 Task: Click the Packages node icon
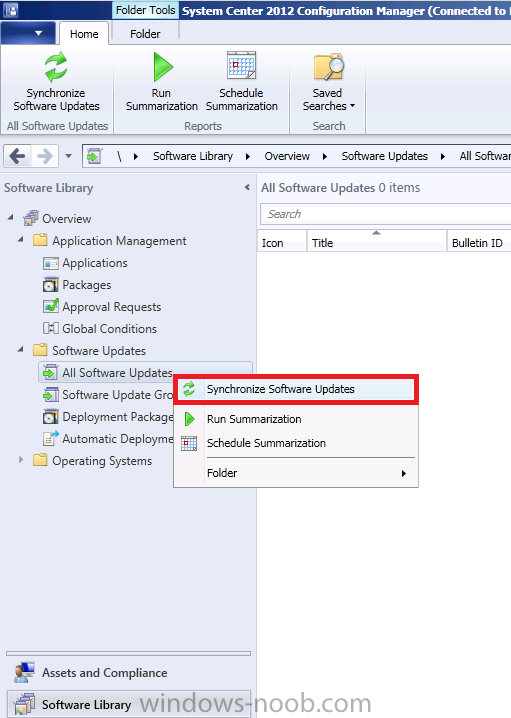click(x=51, y=285)
